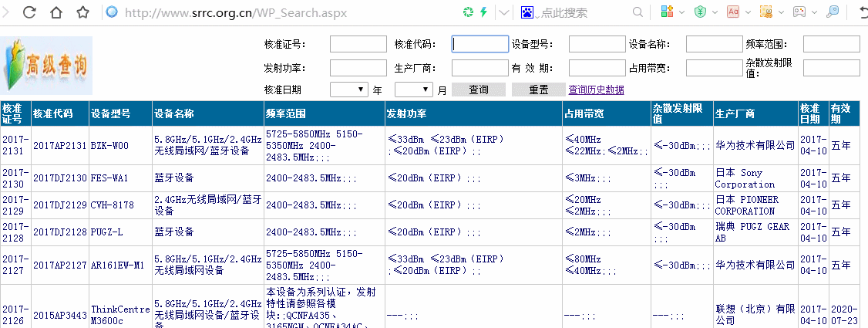Viewport: 868px width, 328px height.
Task: Open the 查询历史数据 link
Action: coord(596,90)
